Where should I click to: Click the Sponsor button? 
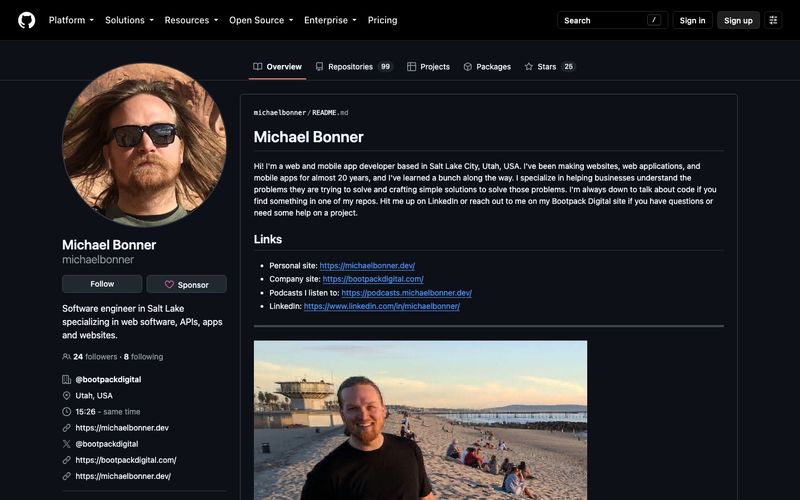click(187, 284)
